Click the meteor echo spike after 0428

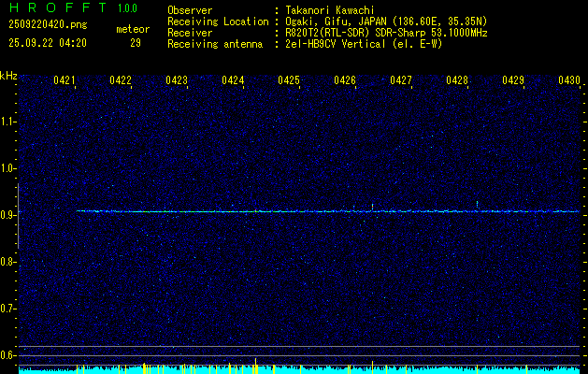pos(477,206)
